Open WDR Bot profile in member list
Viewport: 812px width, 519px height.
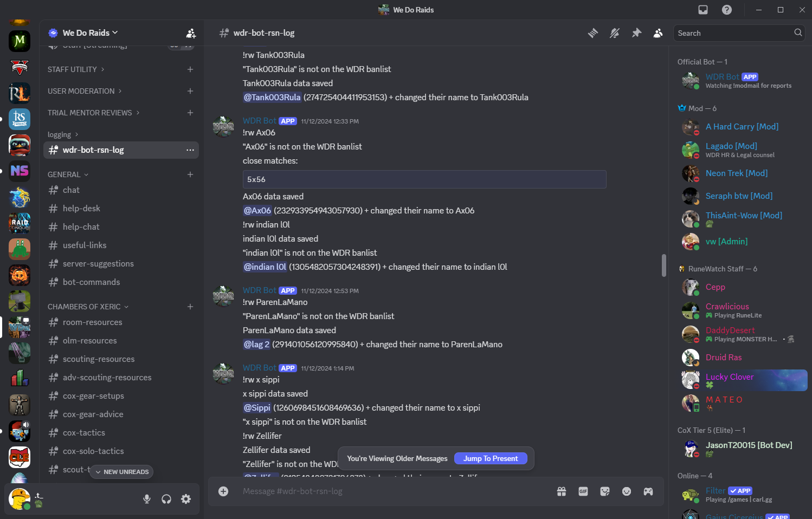click(742, 81)
